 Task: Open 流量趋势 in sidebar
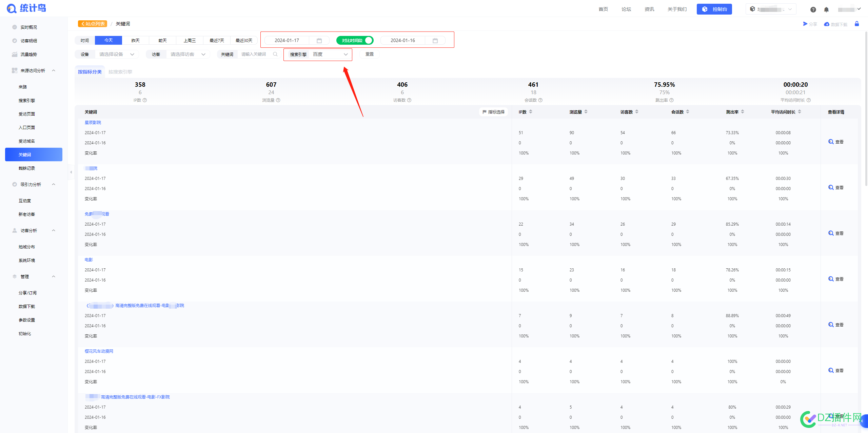pyautogui.click(x=29, y=54)
